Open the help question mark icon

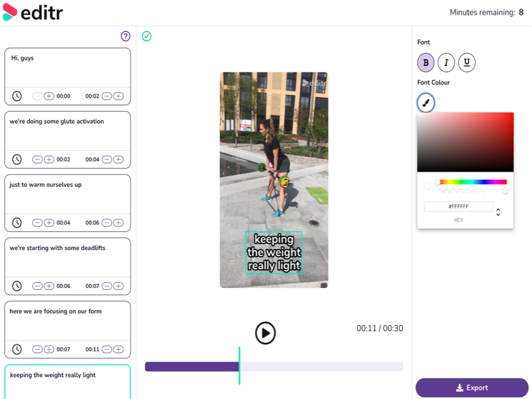pos(126,36)
